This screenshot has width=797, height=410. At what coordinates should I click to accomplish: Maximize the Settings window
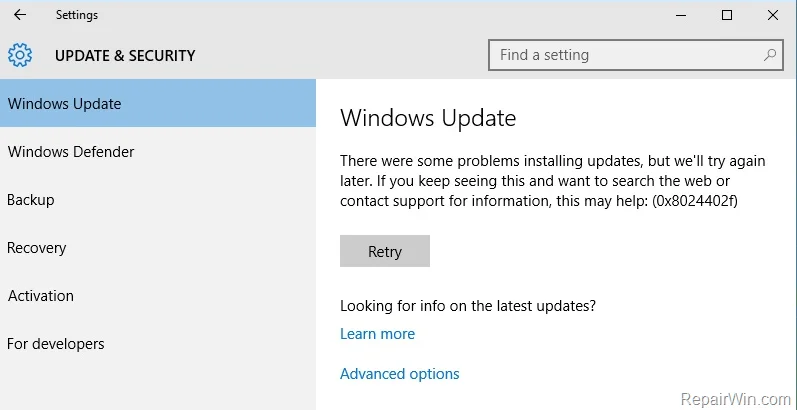pyautogui.click(x=727, y=15)
